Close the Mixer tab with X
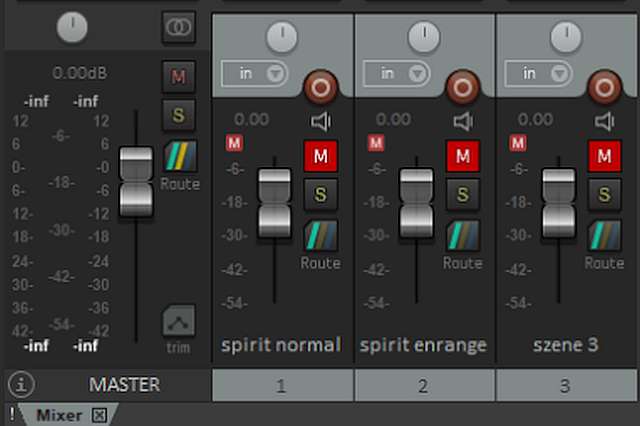Image resolution: width=640 pixels, height=426 pixels. 99,414
